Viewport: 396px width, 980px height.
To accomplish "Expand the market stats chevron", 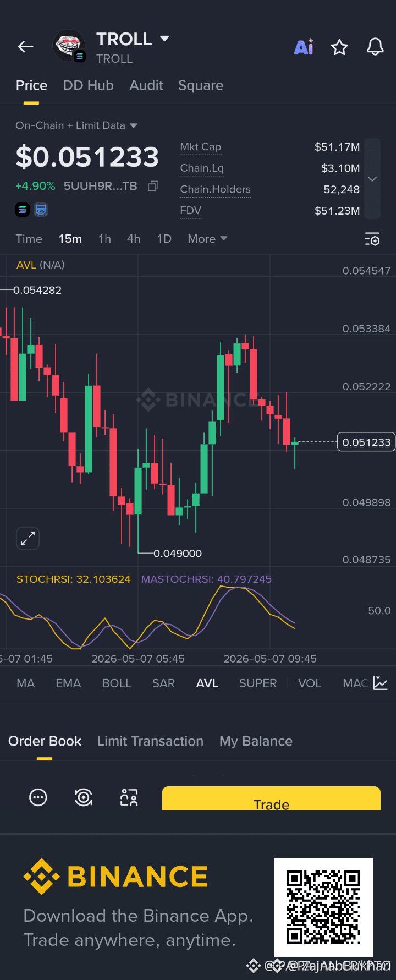I will point(372,179).
